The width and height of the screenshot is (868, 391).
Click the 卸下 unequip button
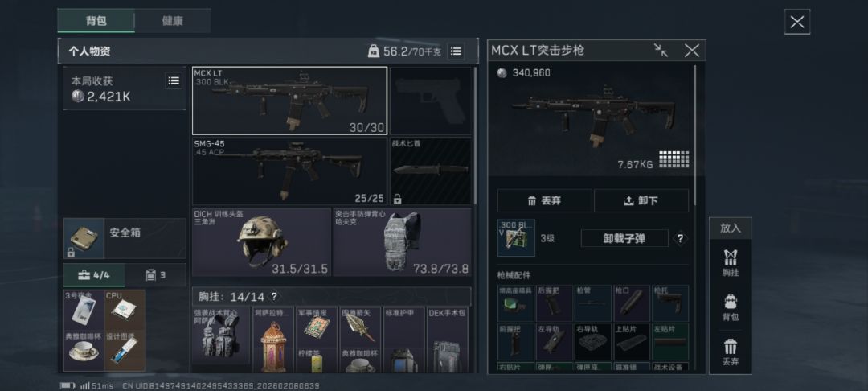[641, 200]
